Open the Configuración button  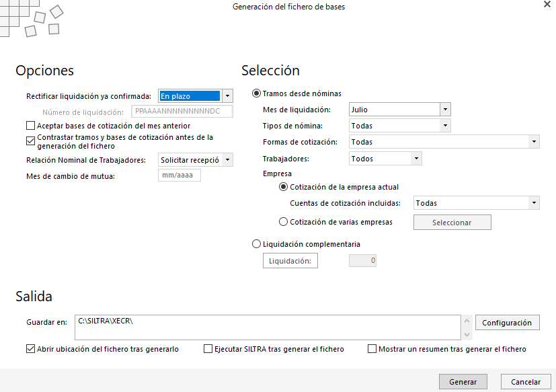[x=507, y=323]
